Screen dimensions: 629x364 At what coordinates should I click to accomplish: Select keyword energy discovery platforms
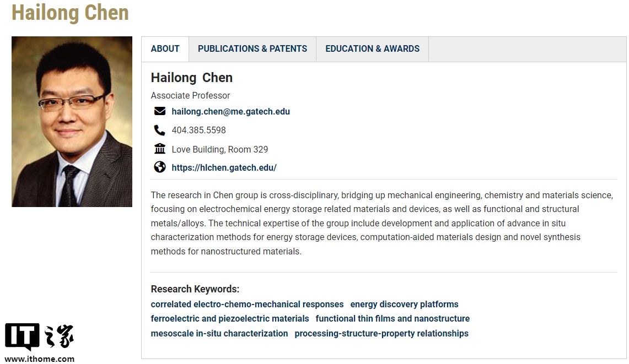tap(404, 304)
